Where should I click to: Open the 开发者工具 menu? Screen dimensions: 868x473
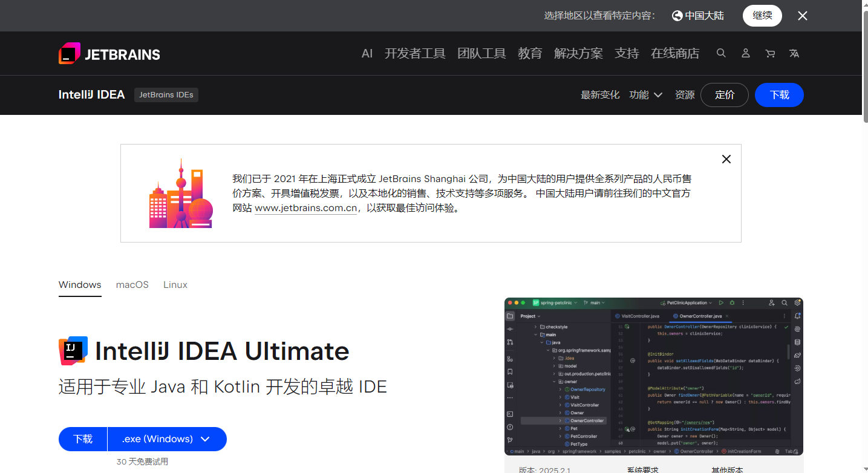pyautogui.click(x=415, y=53)
